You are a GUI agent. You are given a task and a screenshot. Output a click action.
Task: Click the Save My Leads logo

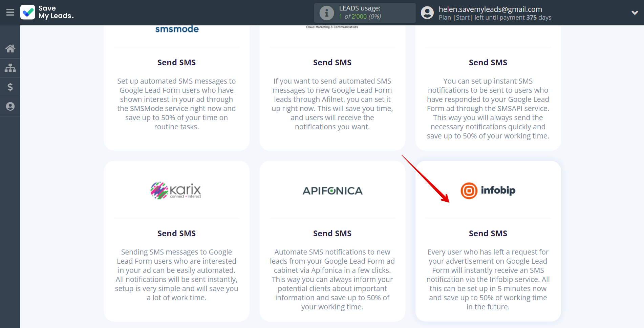(x=47, y=12)
